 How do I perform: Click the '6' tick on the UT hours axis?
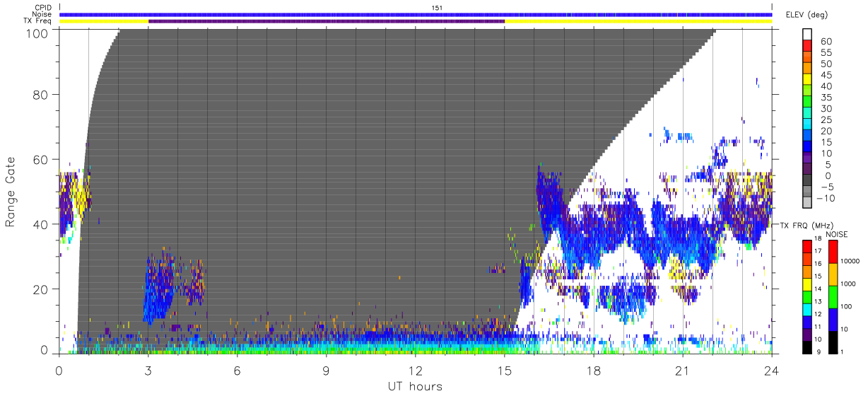(x=237, y=370)
